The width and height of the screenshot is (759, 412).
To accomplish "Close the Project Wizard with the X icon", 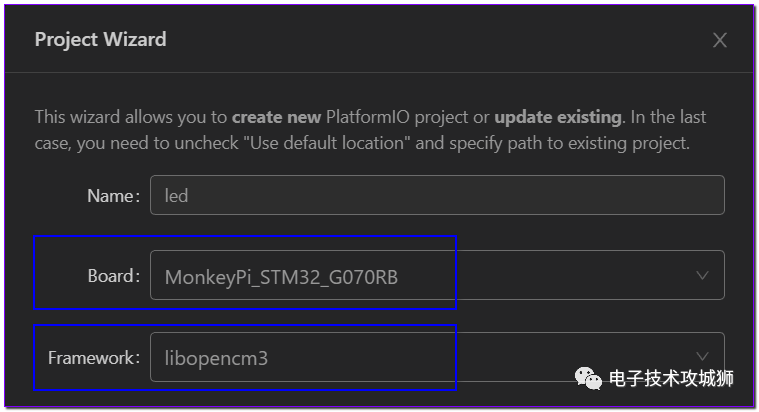I will (x=720, y=40).
